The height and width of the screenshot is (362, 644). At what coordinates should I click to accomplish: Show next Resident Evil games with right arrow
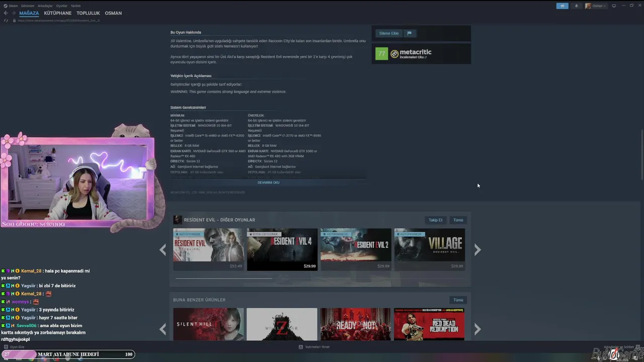tap(477, 250)
